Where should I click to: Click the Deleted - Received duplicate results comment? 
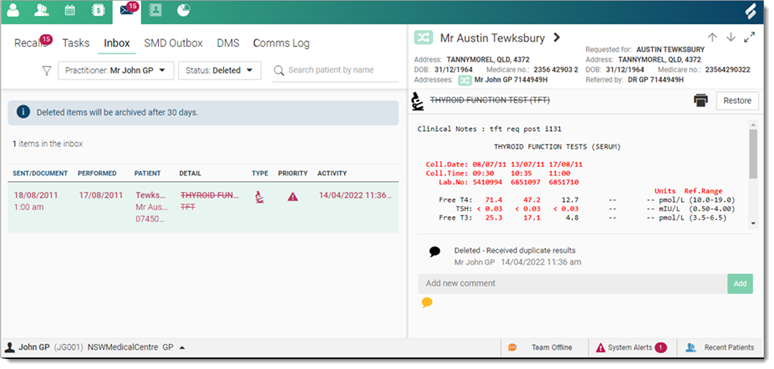515,251
